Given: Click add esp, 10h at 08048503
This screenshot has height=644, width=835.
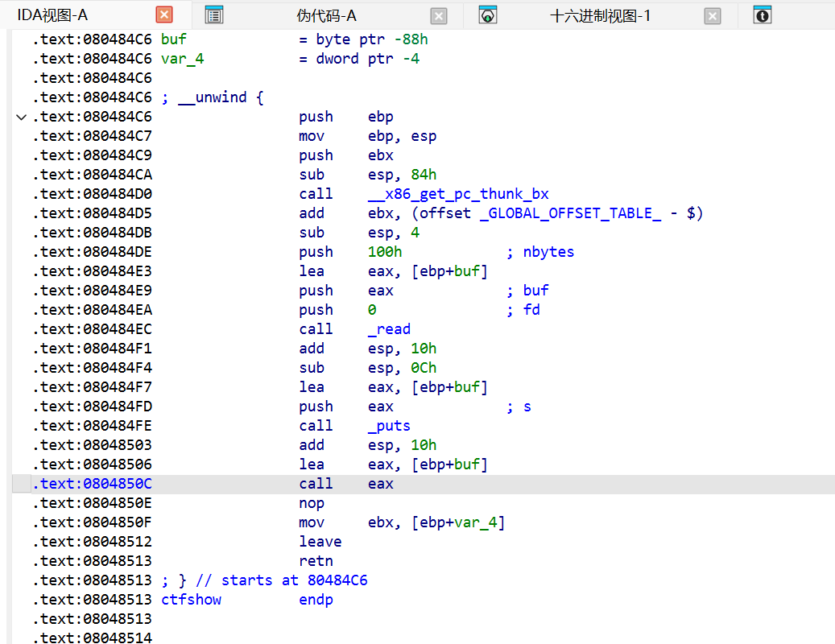Looking at the screenshot, I should (367, 445).
